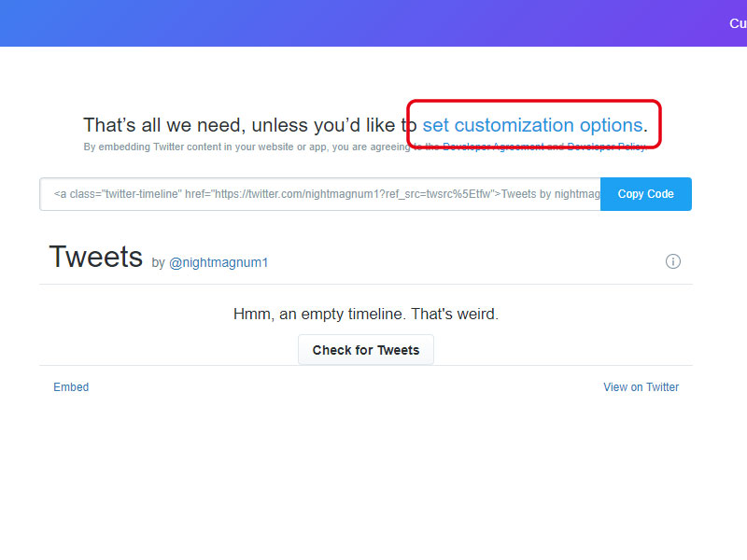Screen dimensions: 747x560
Task: Click the large Tweets heading
Action: (x=95, y=257)
